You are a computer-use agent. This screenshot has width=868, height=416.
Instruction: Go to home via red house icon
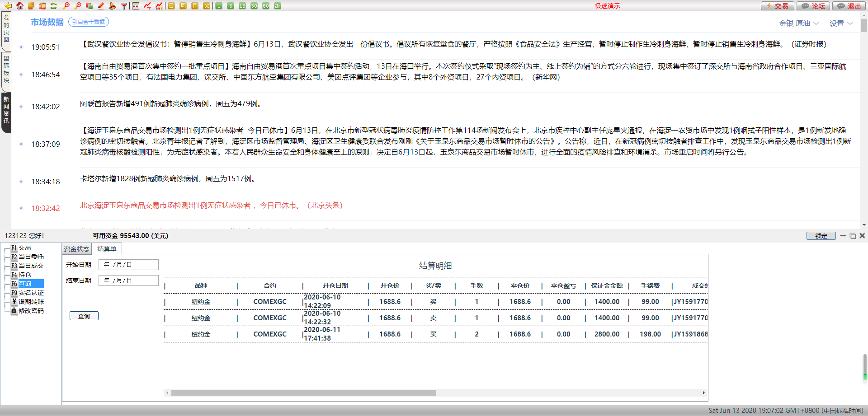coord(20,6)
